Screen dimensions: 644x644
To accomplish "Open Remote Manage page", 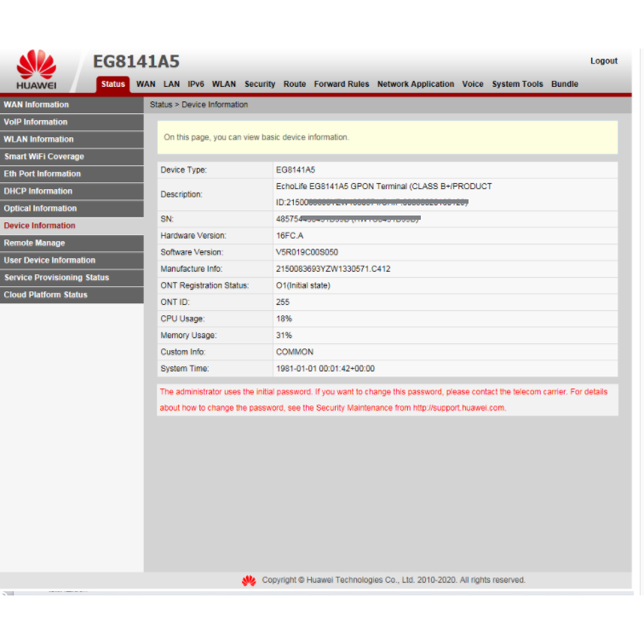I will click(x=72, y=243).
